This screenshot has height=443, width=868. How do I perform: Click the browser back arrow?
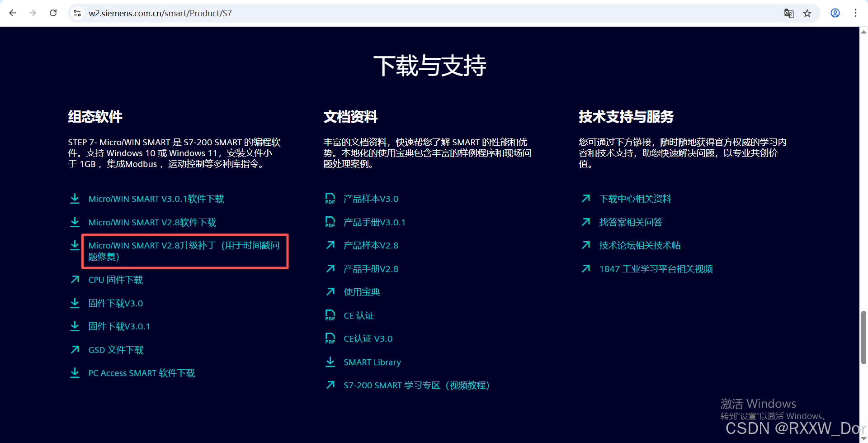(13, 13)
